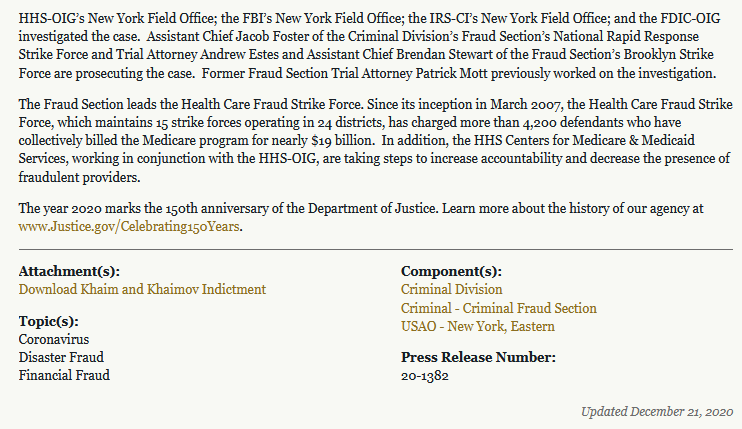Click press release number 20-1382

424,376
